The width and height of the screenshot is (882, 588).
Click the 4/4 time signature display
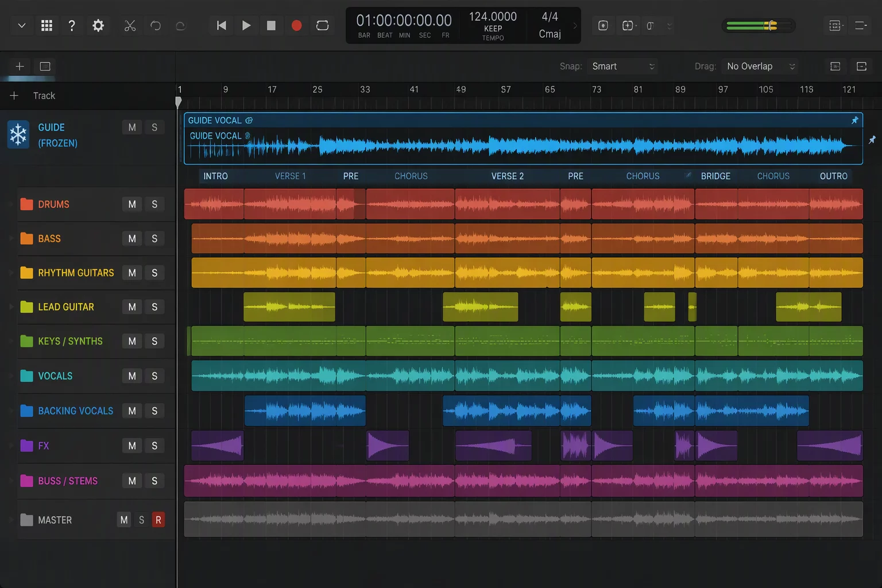click(x=550, y=17)
